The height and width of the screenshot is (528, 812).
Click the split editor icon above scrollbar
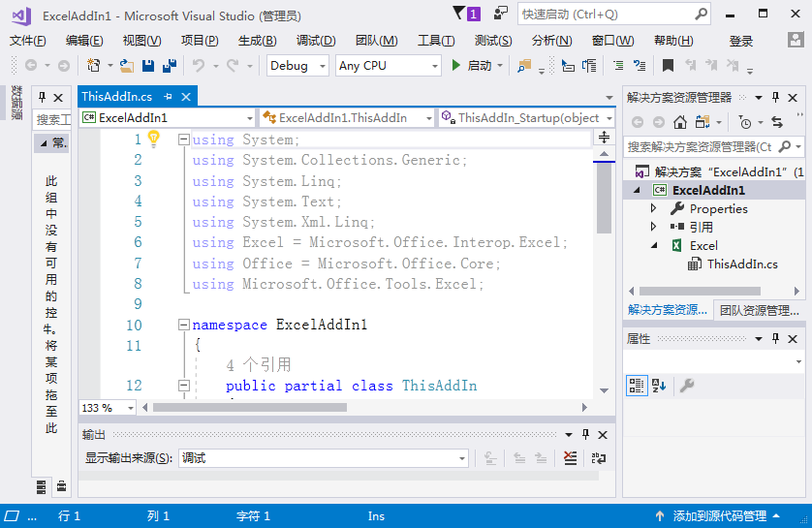tap(604, 138)
